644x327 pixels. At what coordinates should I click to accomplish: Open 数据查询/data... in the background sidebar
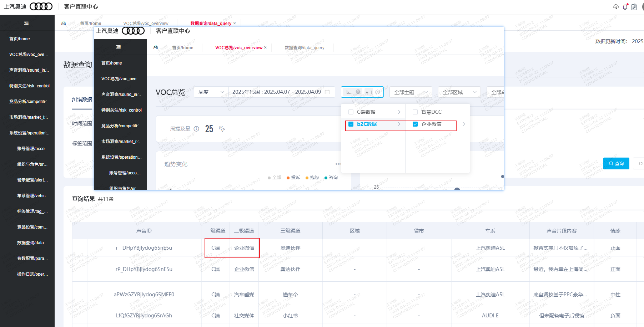27,243
